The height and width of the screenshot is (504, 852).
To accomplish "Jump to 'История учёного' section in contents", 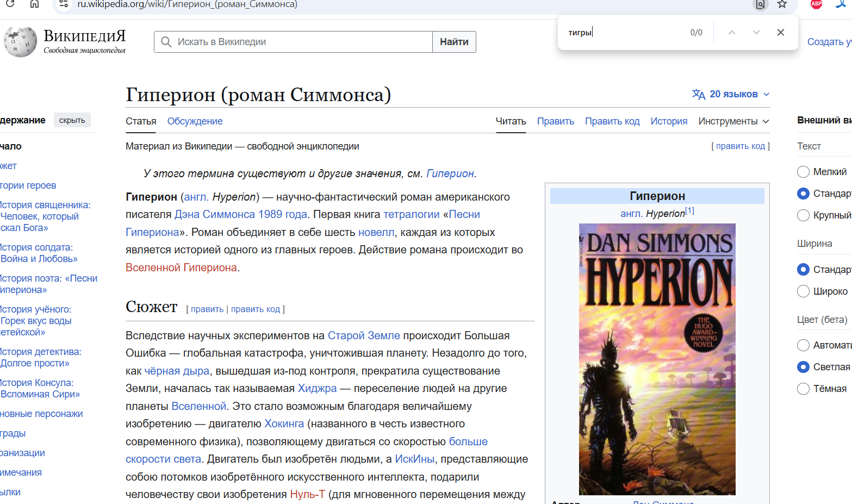I will 36,321.
